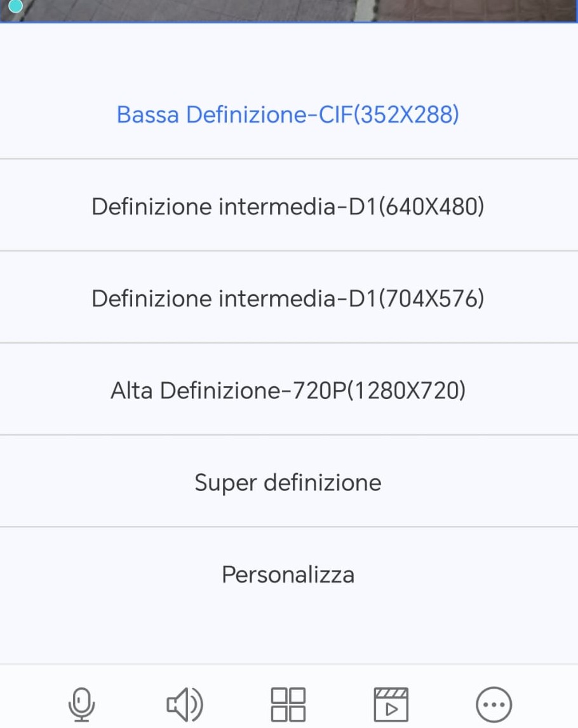
Task: Select Bassa Definizione-CIF(352X288)
Action: tap(288, 114)
